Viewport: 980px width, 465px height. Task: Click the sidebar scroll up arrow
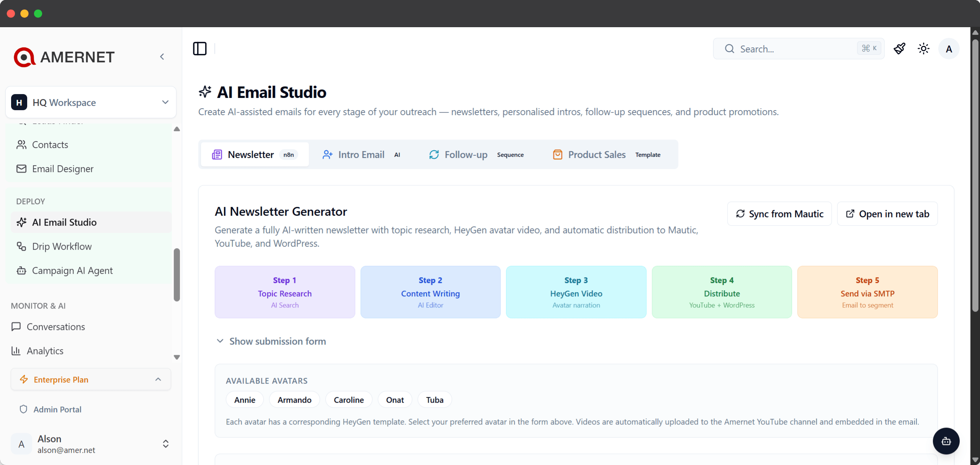[177, 129]
